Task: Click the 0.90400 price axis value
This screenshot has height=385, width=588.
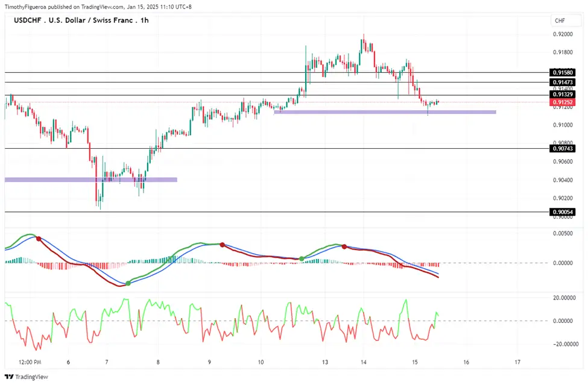Action: (563, 180)
